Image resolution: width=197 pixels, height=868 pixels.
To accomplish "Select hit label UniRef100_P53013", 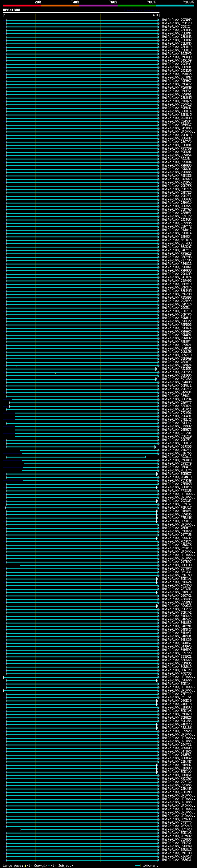I will tap(177, 548).
